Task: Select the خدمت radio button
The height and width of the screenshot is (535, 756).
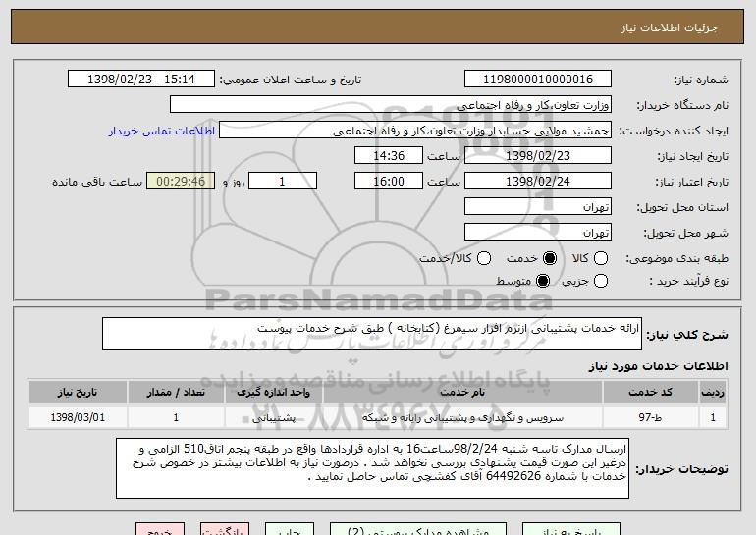Action: [550, 259]
